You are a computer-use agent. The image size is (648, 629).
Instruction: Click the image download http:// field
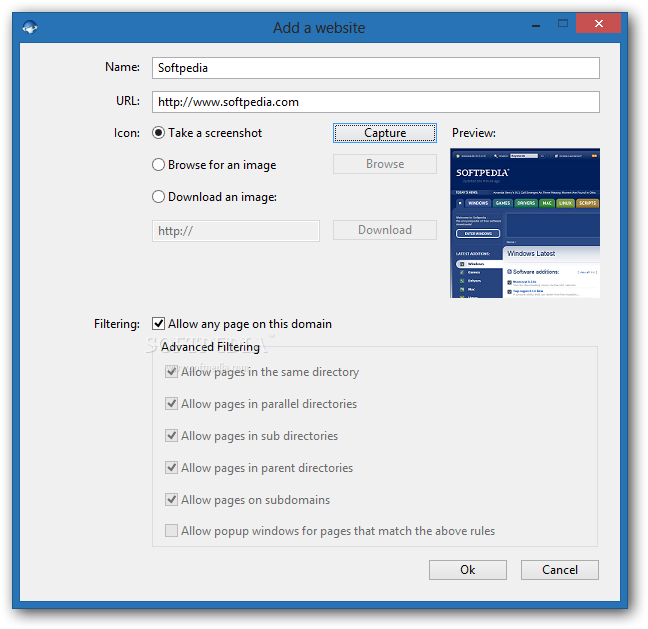(236, 231)
